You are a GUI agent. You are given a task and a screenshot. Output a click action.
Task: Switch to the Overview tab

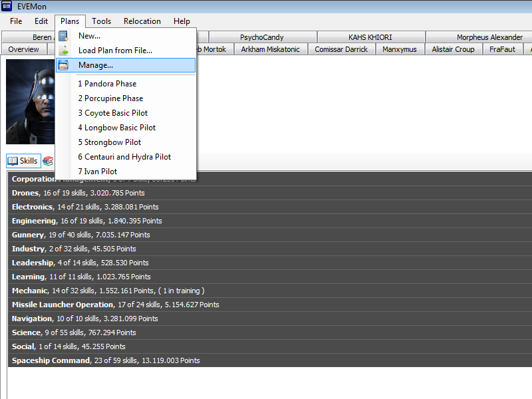click(x=24, y=49)
